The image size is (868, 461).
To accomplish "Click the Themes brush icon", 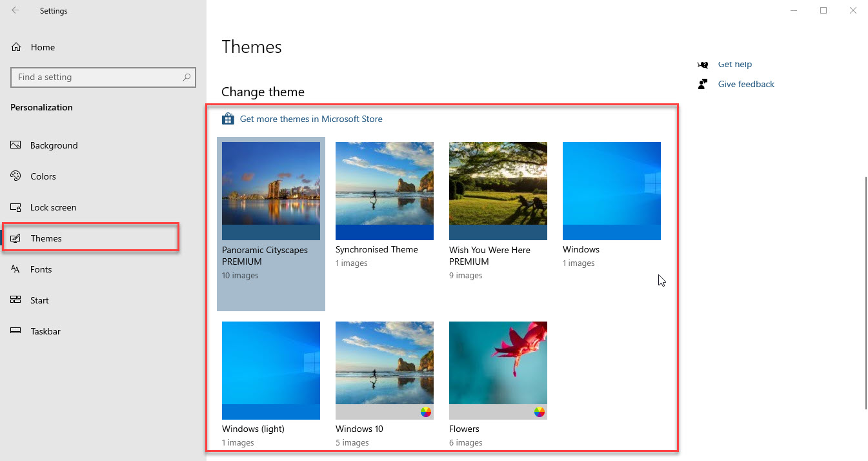I will coord(16,238).
